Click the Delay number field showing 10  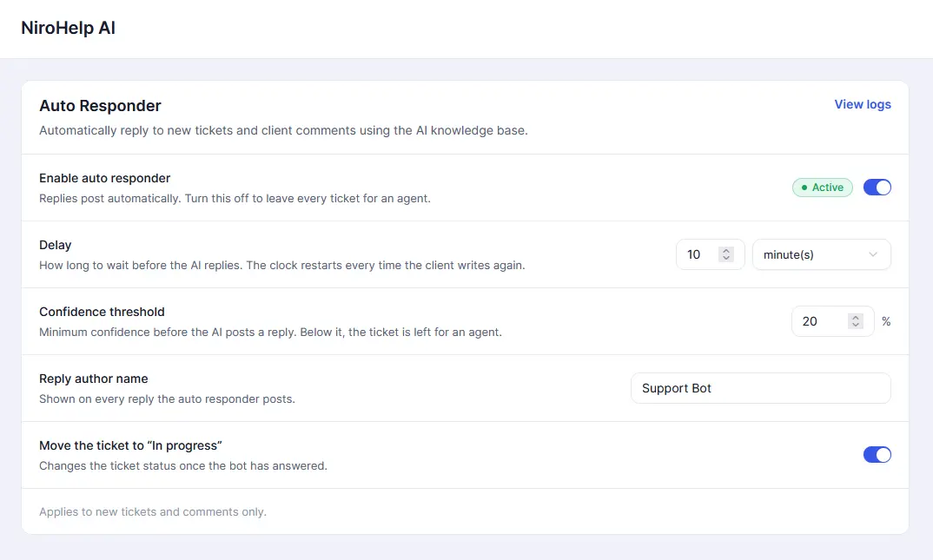tap(710, 254)
